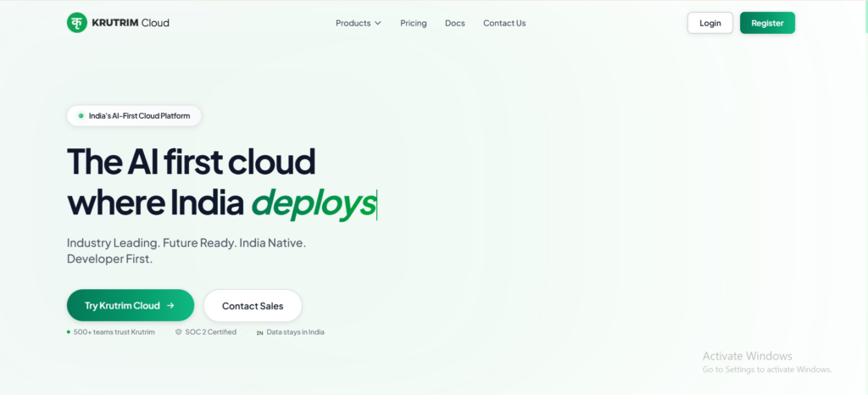Screen dimensions: 868x395
Task: Click the SOC 2 Certified text
Action: pos(211,332)
